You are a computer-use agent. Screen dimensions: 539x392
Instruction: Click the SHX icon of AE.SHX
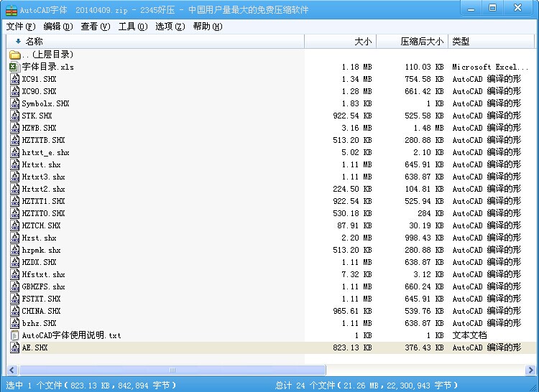[15, 347]
